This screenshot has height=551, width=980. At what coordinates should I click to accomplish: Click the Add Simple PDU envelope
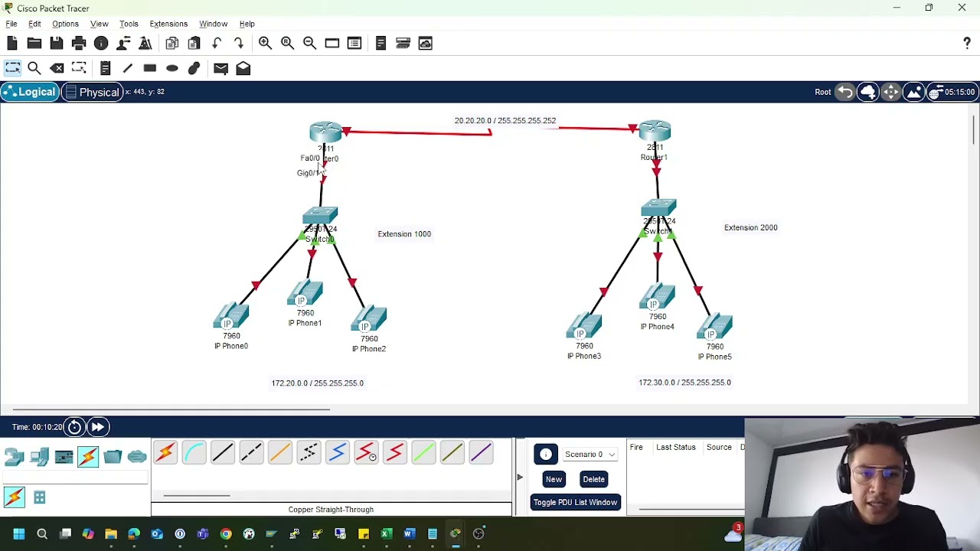point(220,68)
